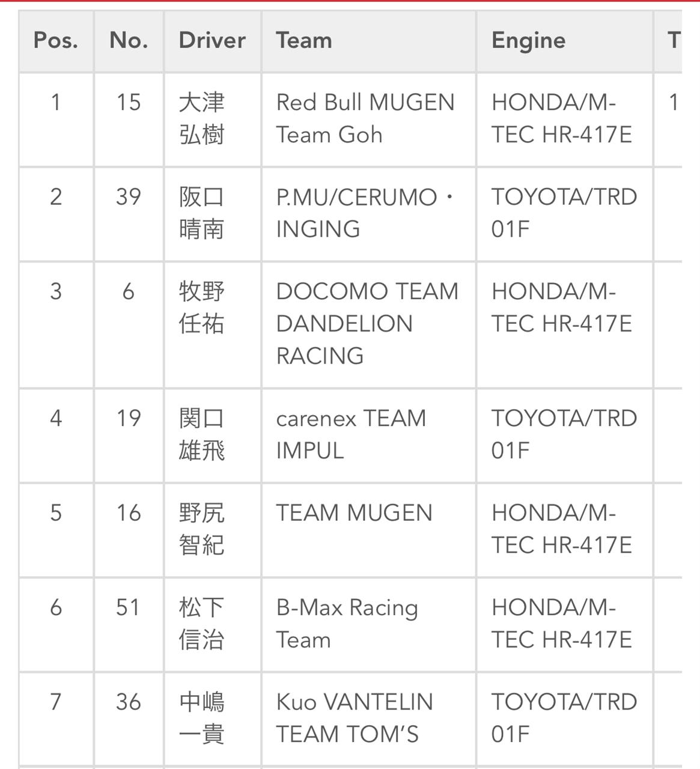Click the Pos. column header
Image resolution: width=700 pixels, height=769 pixels.
click(56, 41)
